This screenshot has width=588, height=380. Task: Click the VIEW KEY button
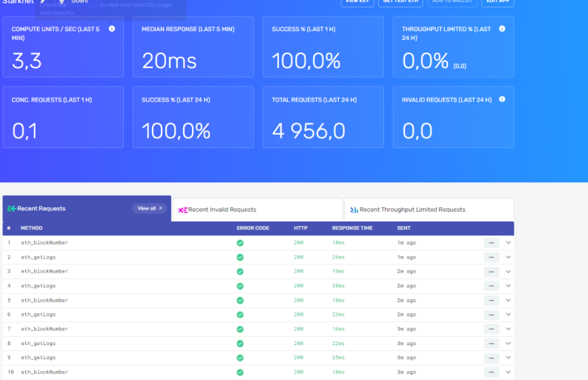357,2
